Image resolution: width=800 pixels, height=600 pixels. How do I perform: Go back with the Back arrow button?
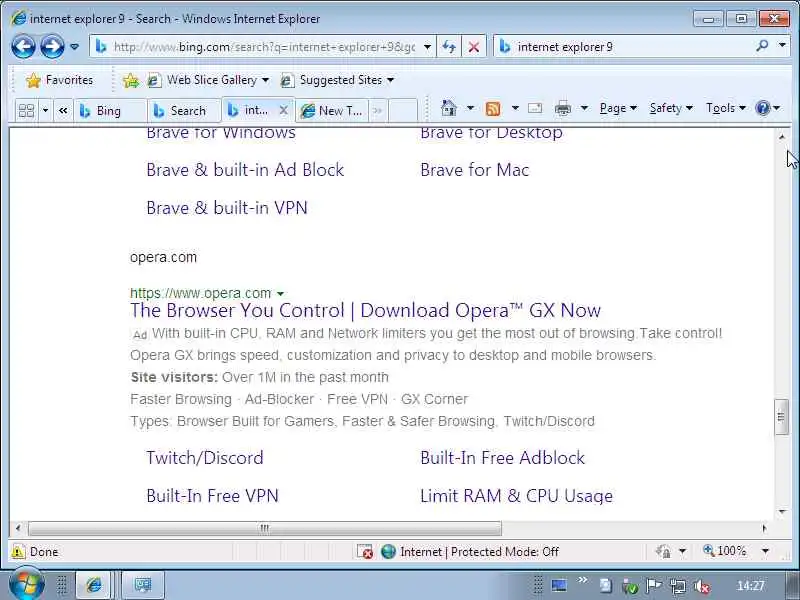pyautogui.click(x=23, y=47)
